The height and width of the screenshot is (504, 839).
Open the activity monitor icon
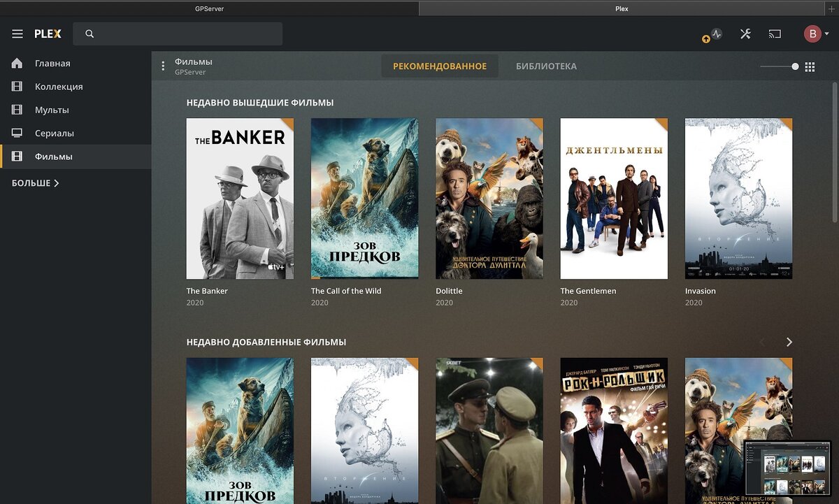716,34
